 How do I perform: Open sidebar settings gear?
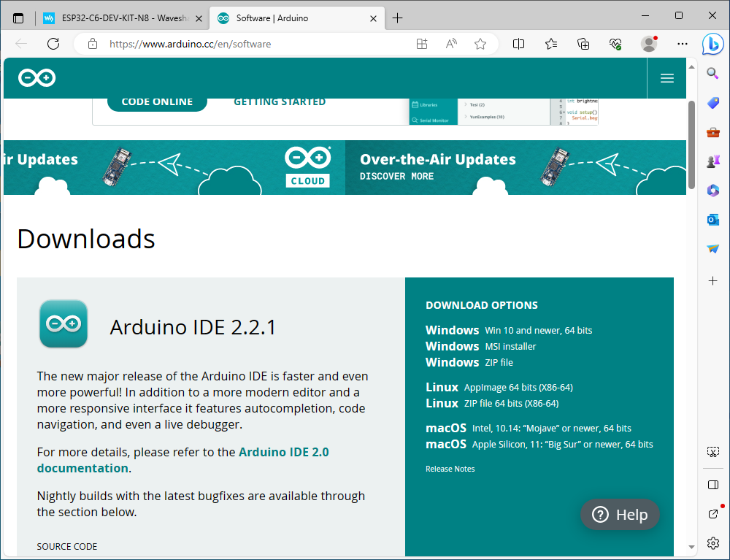(x=712, y=542)
